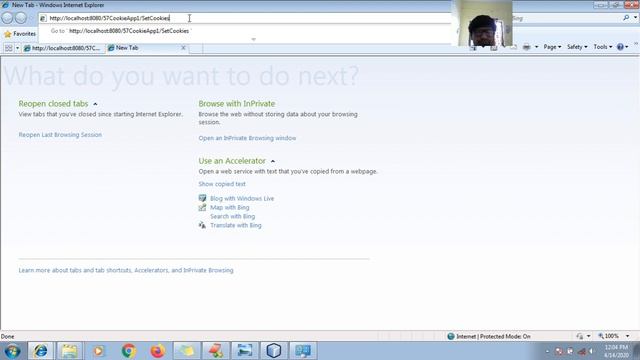This screenshot has height=360, width=640.
Task: Open Google Chrome from the taskbar
Action: [129, 351]
